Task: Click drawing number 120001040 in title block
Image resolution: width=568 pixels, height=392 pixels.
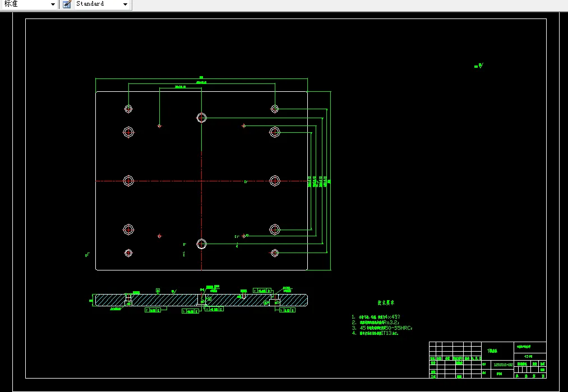Action: [503, 365]
